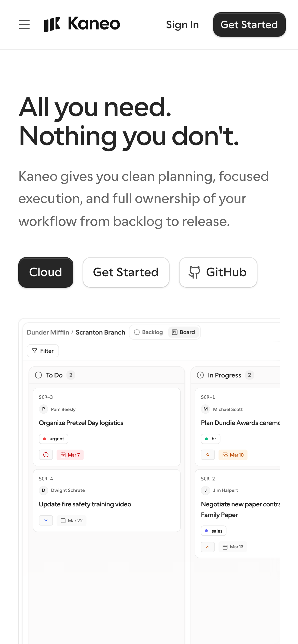Open the hamburger navigation menu
Viewport: 298px width, 644px height.
(24, 24)
